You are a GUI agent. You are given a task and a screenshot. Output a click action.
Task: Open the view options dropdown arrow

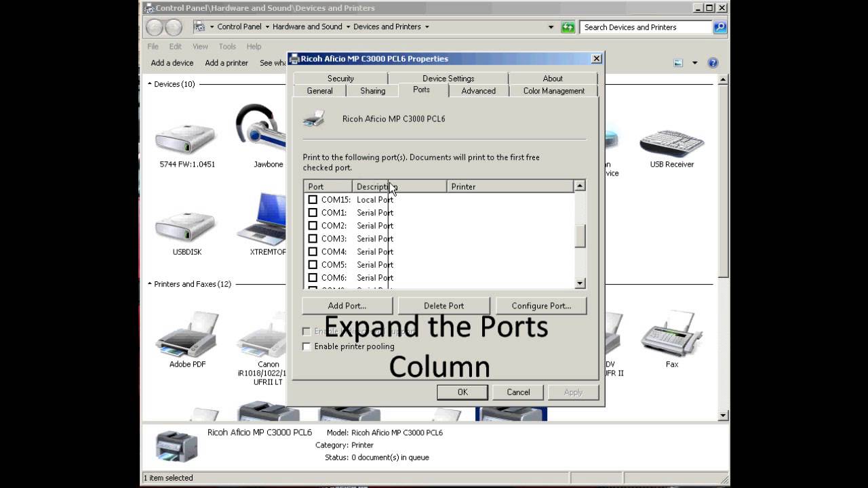[694, 63]
